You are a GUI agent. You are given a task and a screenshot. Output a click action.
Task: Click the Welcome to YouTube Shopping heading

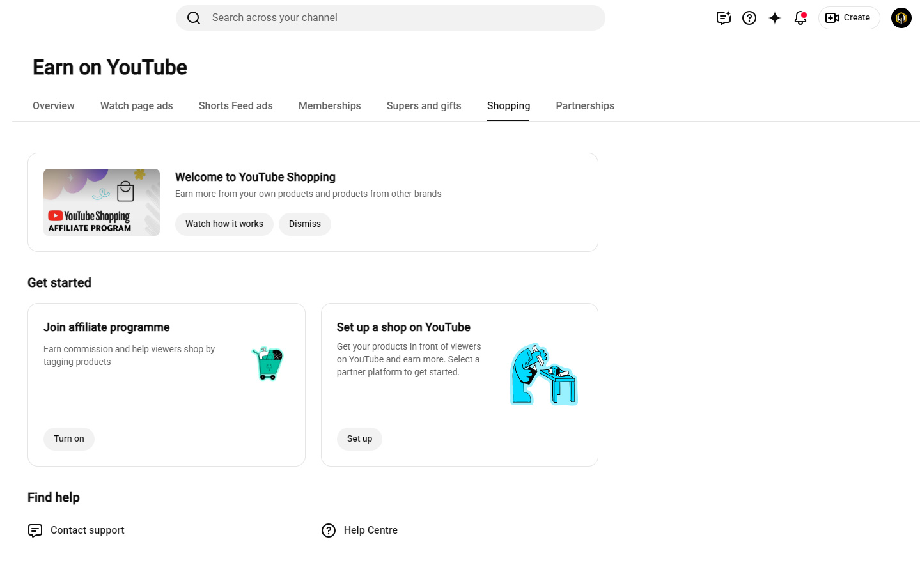[x=255, y=177]
